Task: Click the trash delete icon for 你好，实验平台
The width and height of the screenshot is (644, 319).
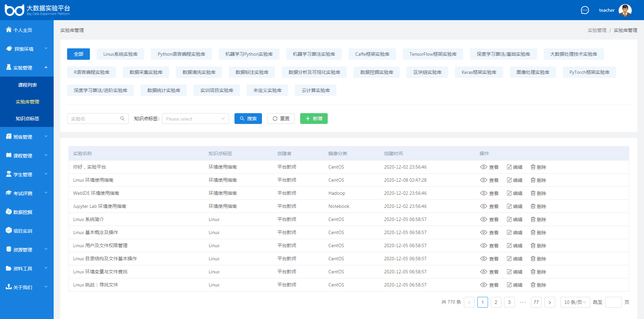Action: [x=533, y=167]
